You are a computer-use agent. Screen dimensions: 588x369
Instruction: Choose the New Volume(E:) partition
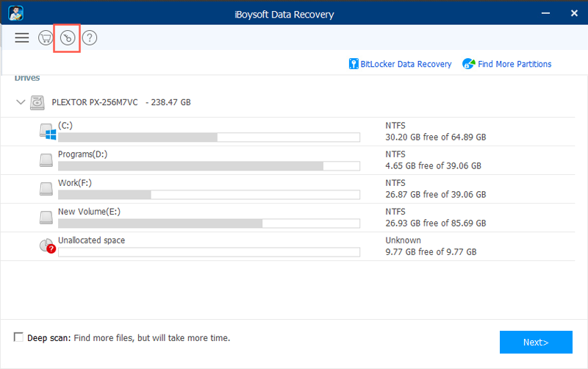[89, 212]
